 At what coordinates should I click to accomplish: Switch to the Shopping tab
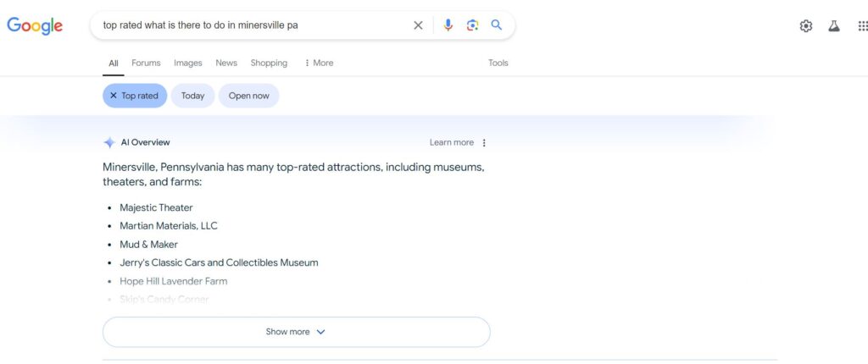pyautogui.click(x=269, y=63)
